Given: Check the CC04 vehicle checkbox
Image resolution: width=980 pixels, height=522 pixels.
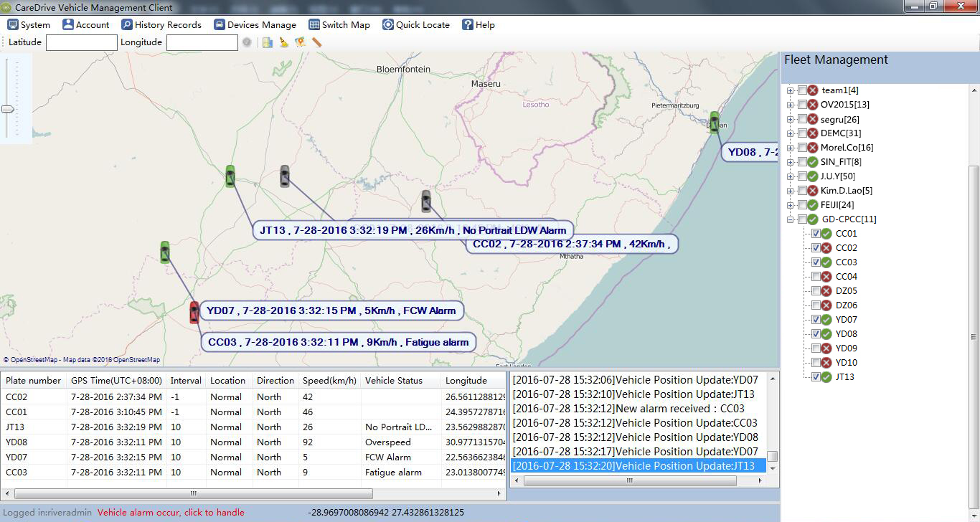Looking at the screenshot, I should [816, 277].
